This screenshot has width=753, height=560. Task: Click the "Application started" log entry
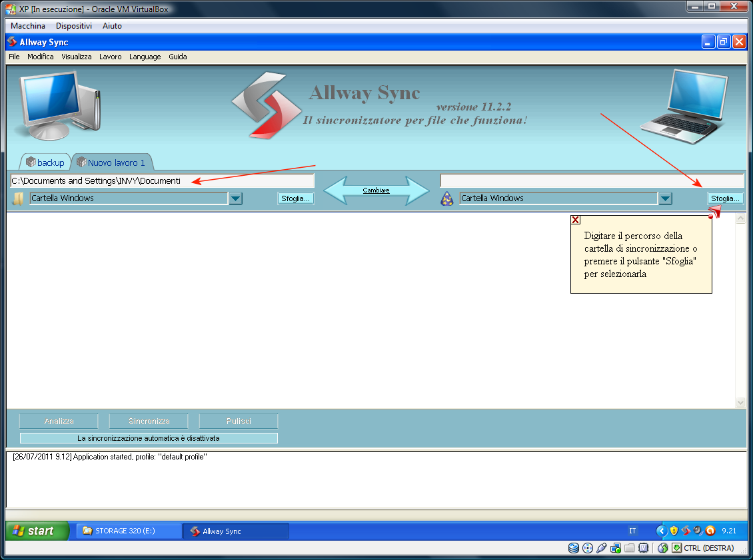pyautogui.click(x=110, y=457)
